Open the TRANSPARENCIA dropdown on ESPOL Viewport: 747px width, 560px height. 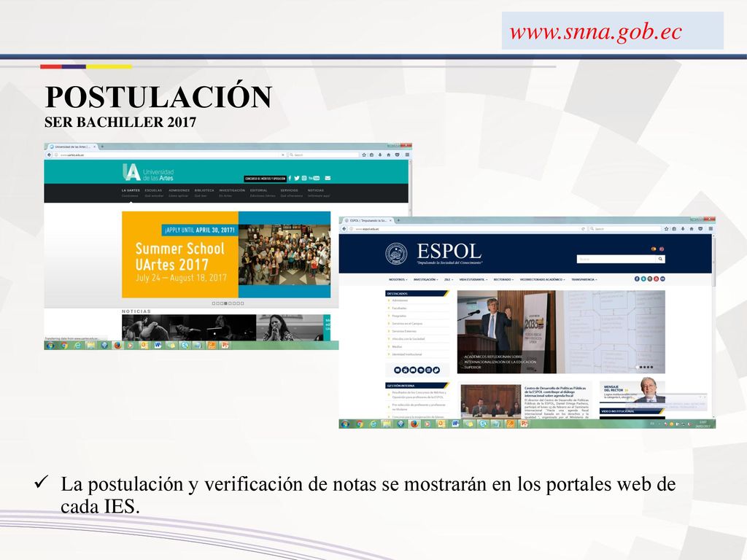point(584,279)
